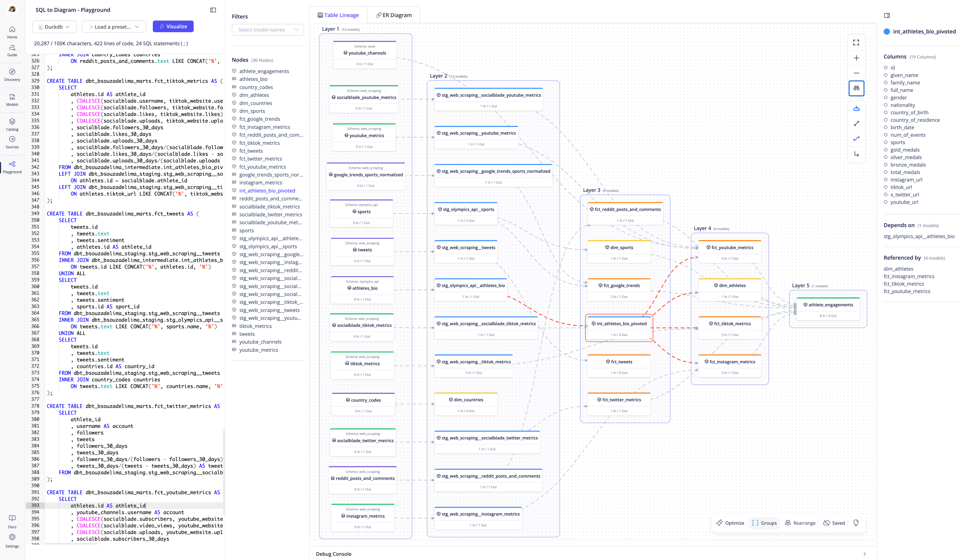Click the Visualize button
The width and height of the screenshot is (960, 560).
point(173,26)
